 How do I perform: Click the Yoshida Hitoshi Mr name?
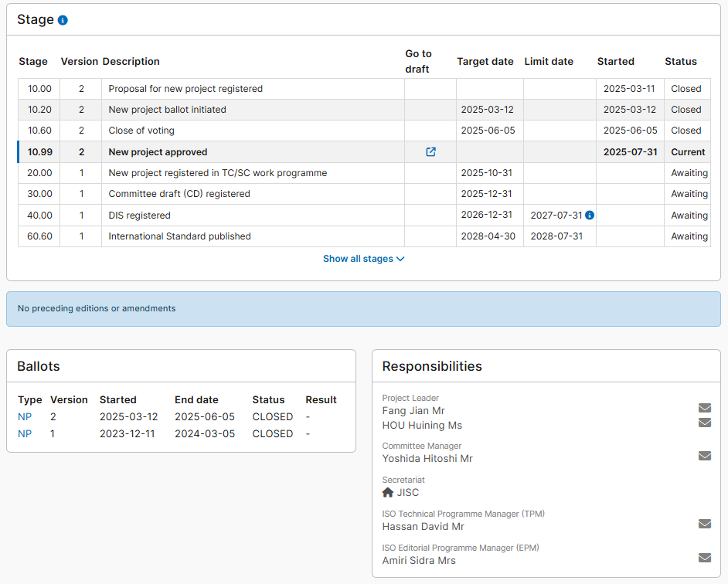coord(427,459)
